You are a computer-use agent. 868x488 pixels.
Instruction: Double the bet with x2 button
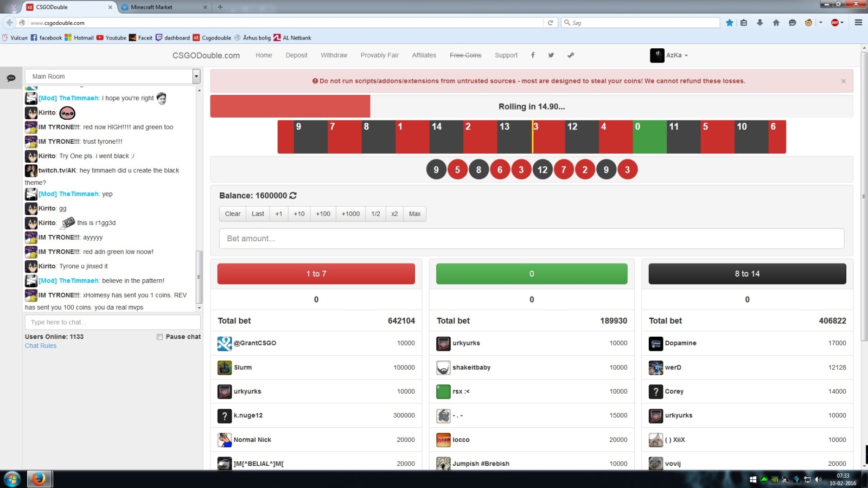(x=394, y=214)
